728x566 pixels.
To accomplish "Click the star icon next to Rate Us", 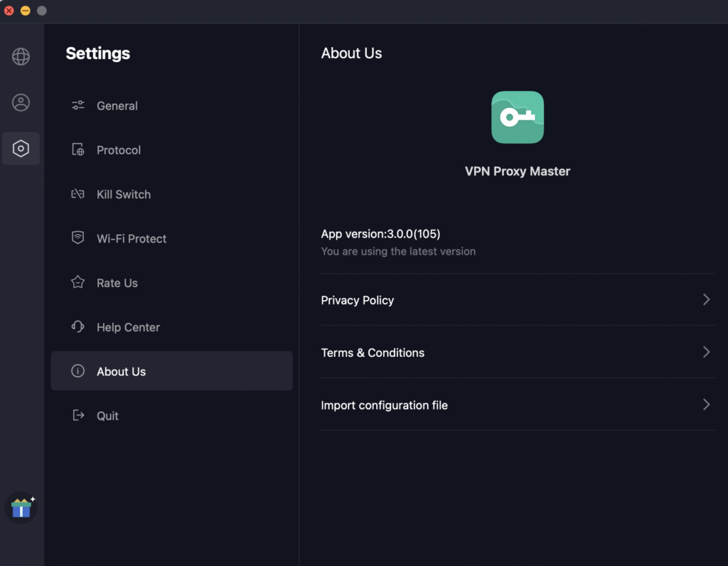I will coord(78,282).
